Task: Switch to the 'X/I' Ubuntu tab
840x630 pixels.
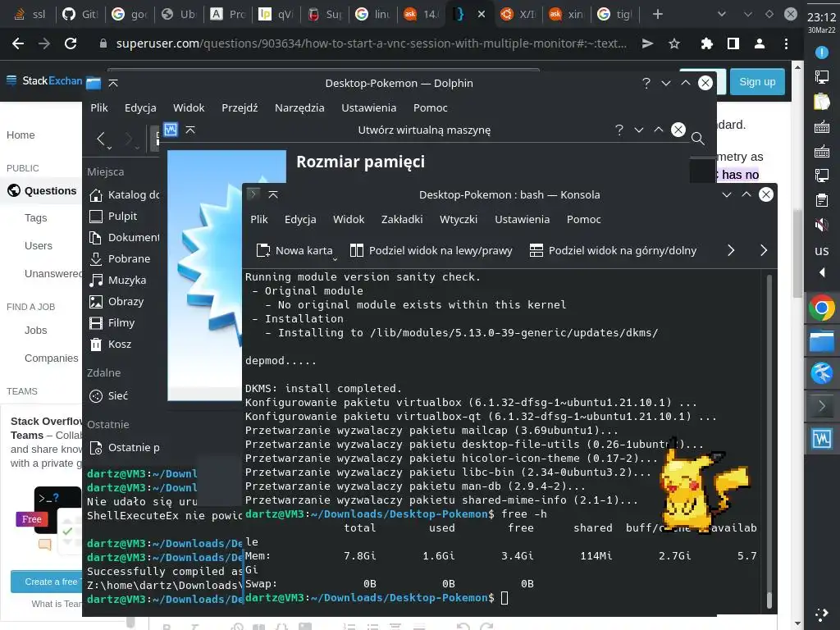Action: pos(518,14)
